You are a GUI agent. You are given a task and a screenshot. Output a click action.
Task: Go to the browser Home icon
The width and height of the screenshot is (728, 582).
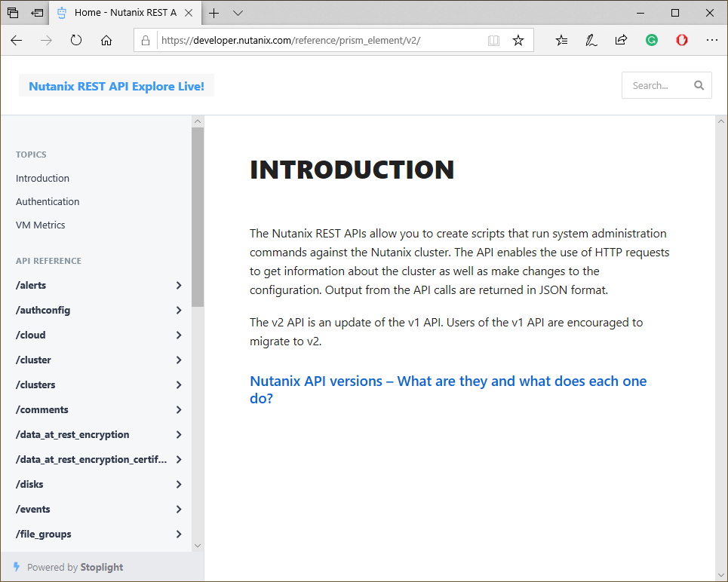(106, 41)
